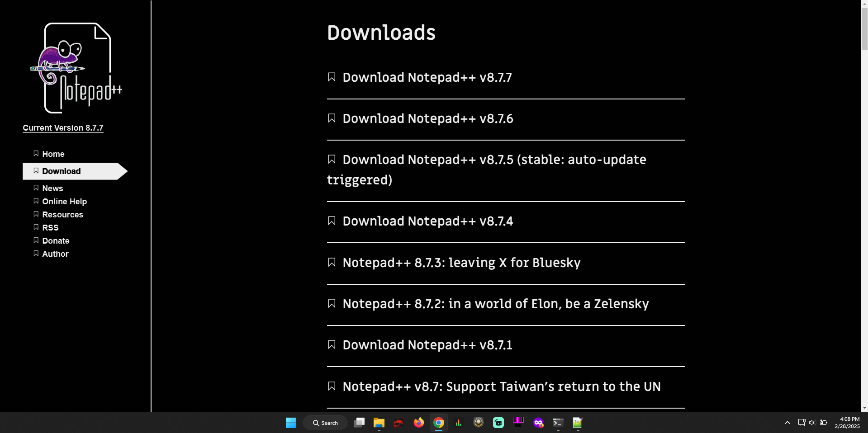Open Download Notepad++ v8.7.7 link
The width and height of the screenshot is (868, 433).
[x=427, y=78]
